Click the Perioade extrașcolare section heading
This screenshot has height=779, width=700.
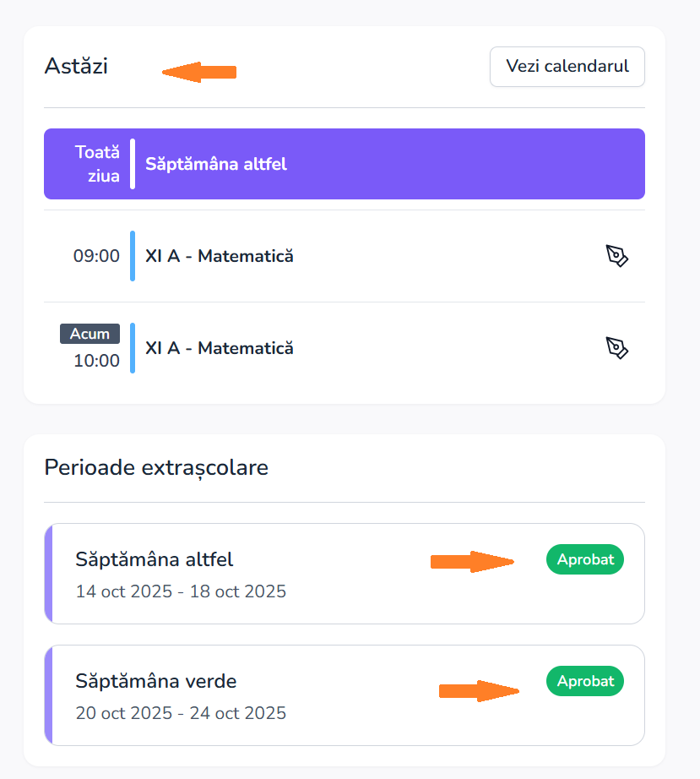click(x=156, y=467)
